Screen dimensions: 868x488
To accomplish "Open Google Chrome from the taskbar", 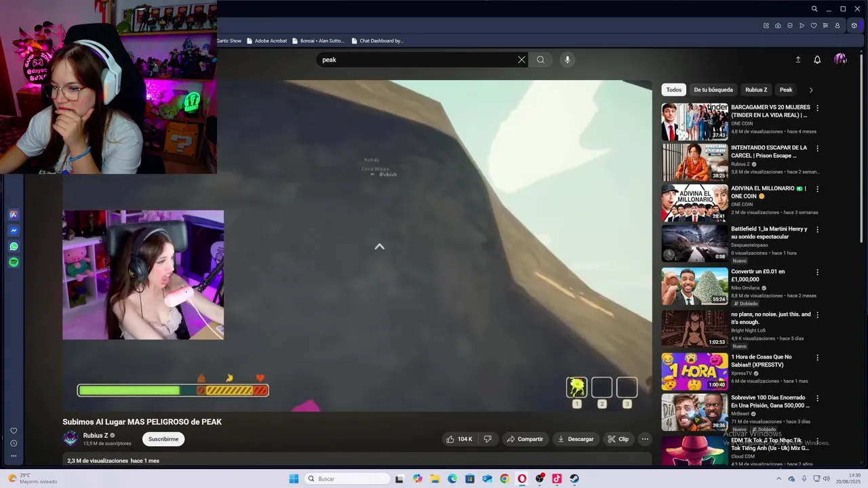I will (505, 479).
